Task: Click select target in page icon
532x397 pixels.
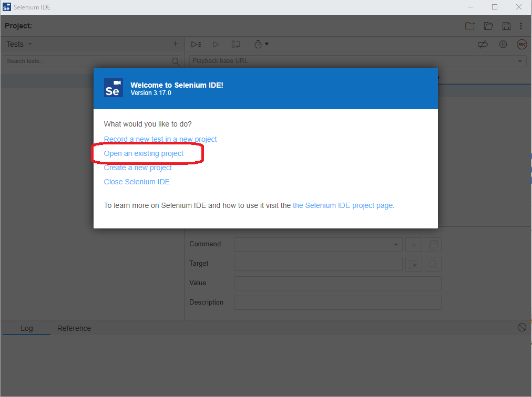Action: [x=414, y=264]
